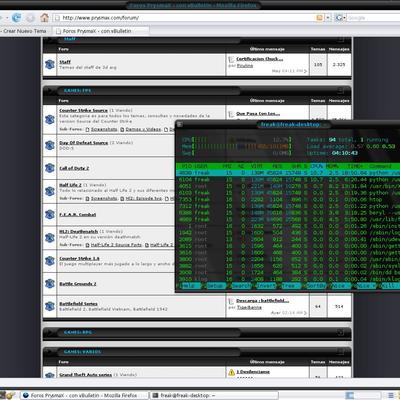Collapse the GAMES: VARIOS category
Viewport: 400px width, 400px height.
point(340,352)
